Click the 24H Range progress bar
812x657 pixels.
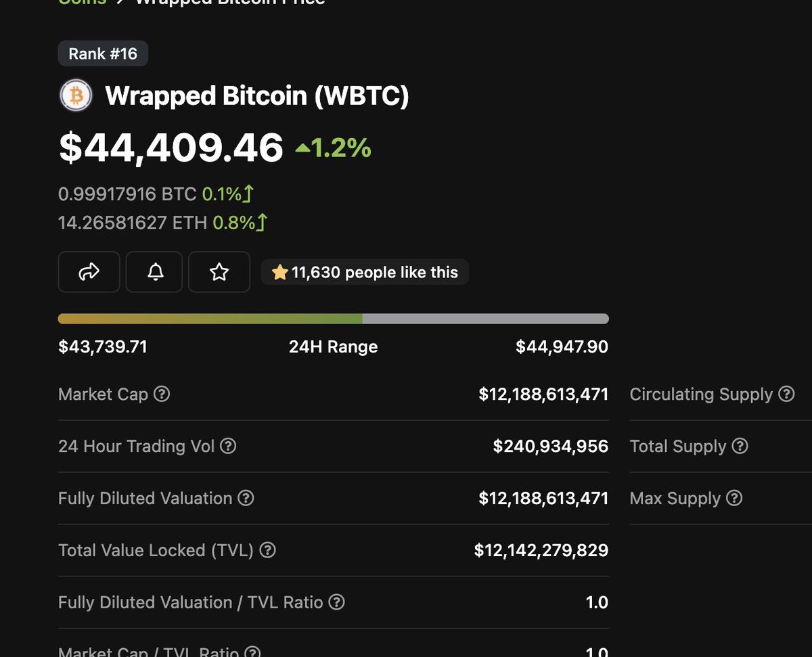[334, 319]
